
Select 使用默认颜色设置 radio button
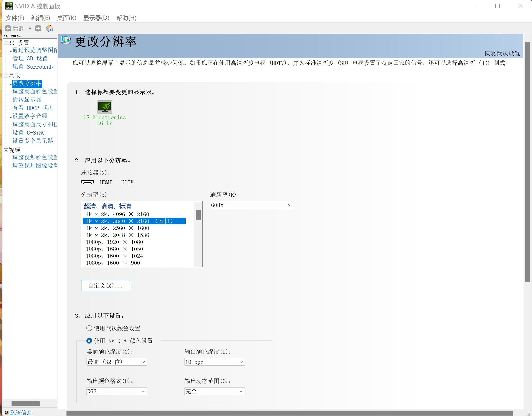click(x=89, y=328)
